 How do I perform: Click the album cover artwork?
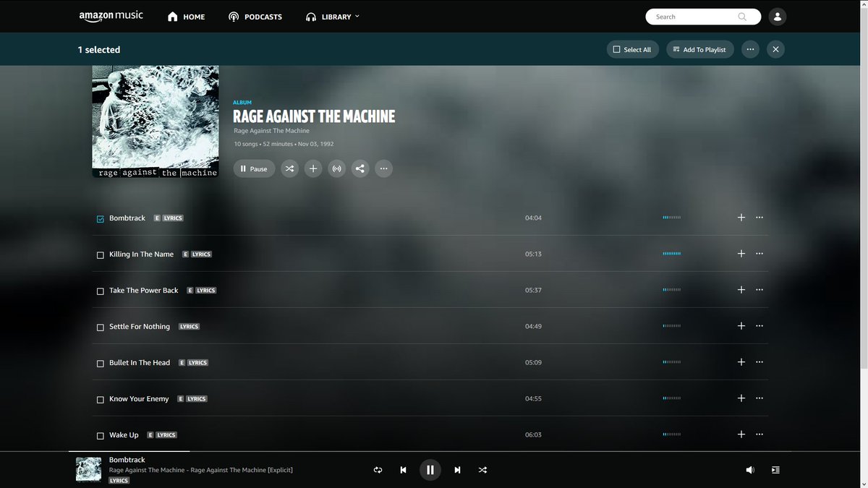pos(155,121)
